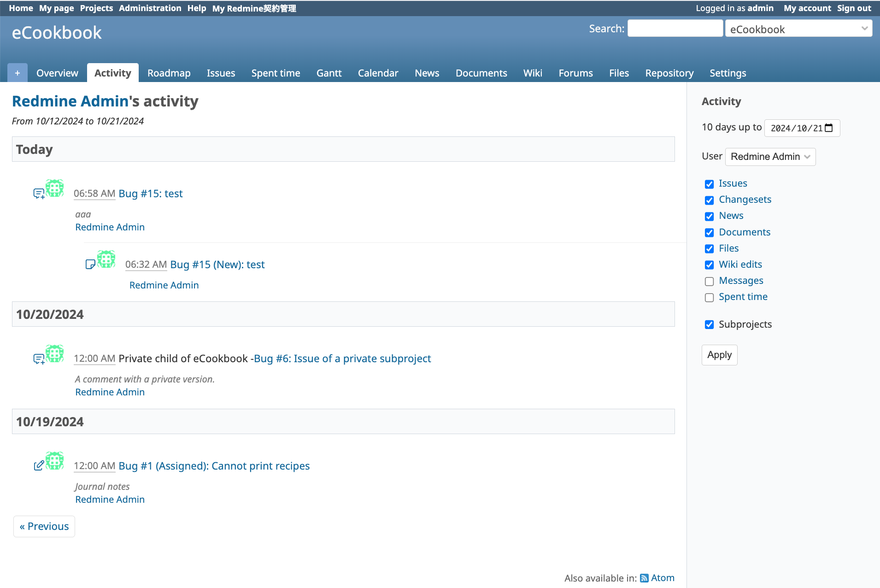Switch to the Gantt tab

point(329,73)
